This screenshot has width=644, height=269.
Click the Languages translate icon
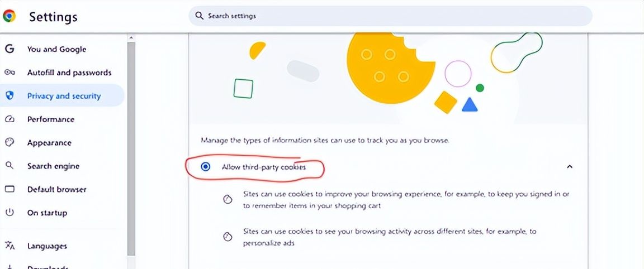tap(10, 246)
